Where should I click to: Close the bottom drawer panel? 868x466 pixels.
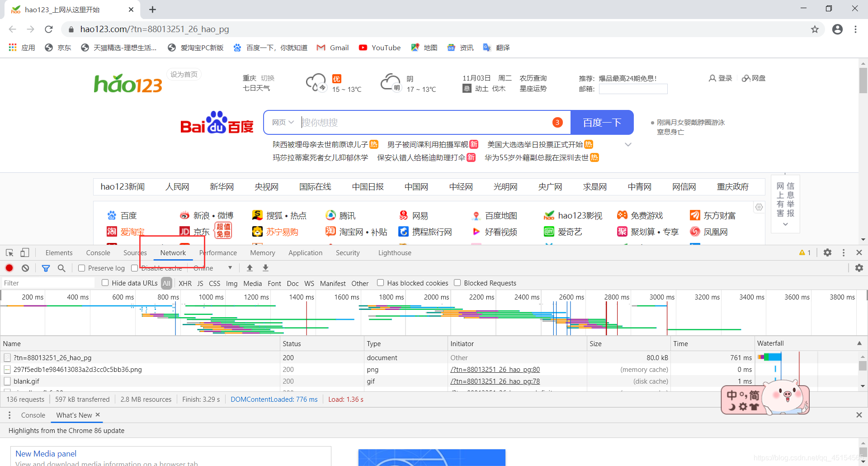[859, 415]
